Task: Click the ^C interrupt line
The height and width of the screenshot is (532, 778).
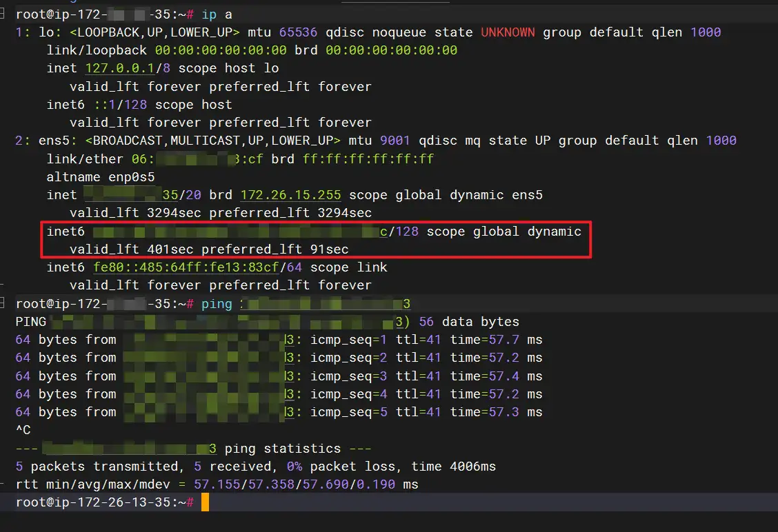Action: tap(23, 429)
